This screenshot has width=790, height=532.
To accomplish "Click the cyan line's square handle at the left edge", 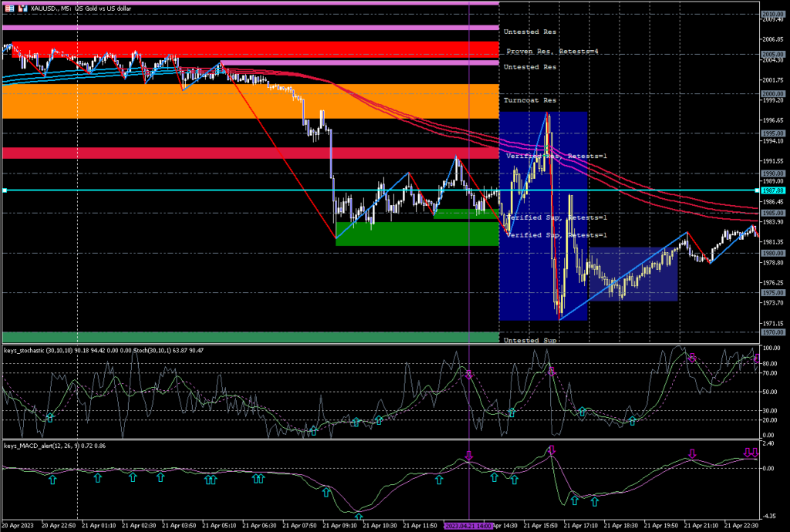I will [4, 190].
